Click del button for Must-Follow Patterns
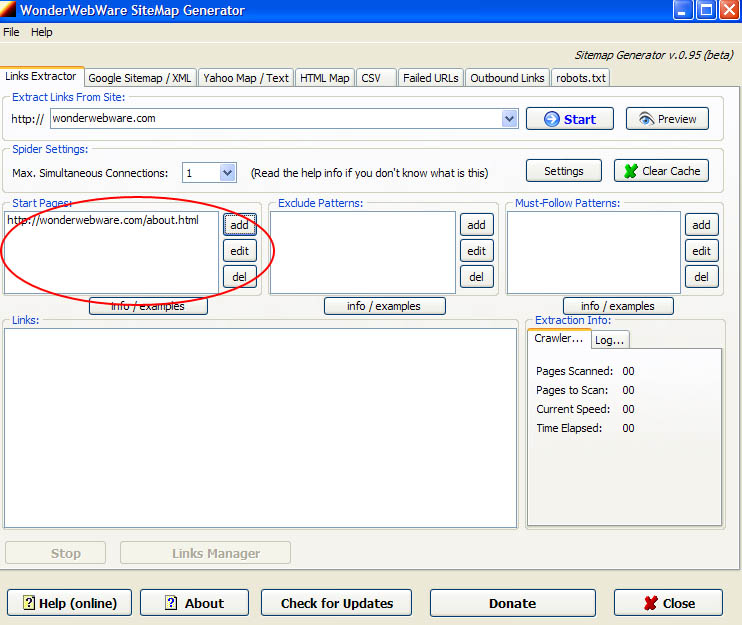The width and height of the screenshot is (742, 625). tap(701, 277)
